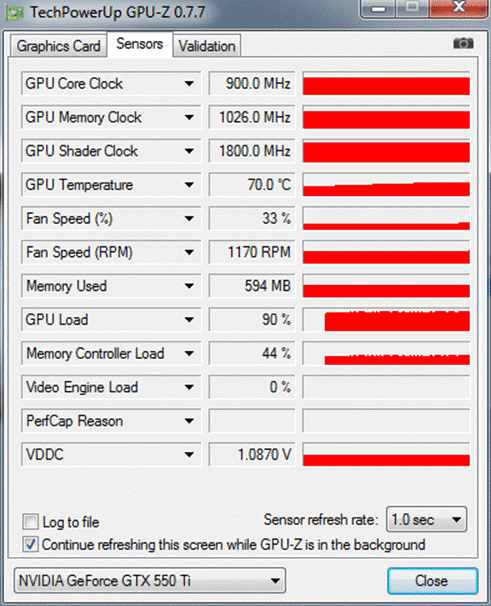Uncheck Continue refreshing in background checkbox

[x=30, y=544]
